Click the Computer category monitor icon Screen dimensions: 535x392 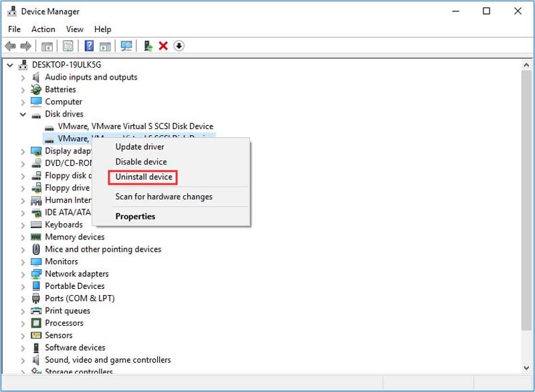[x=36, y=102]
